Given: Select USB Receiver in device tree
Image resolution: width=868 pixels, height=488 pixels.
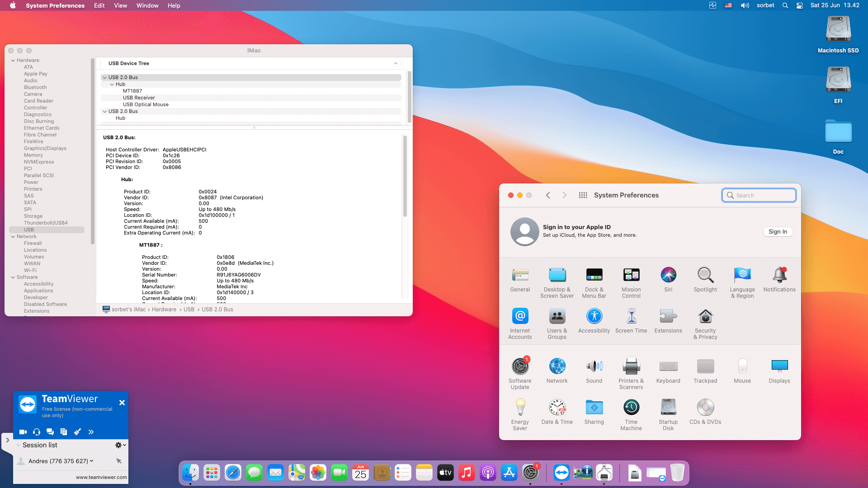Looking at the screenshot, I should pos(139,98).
